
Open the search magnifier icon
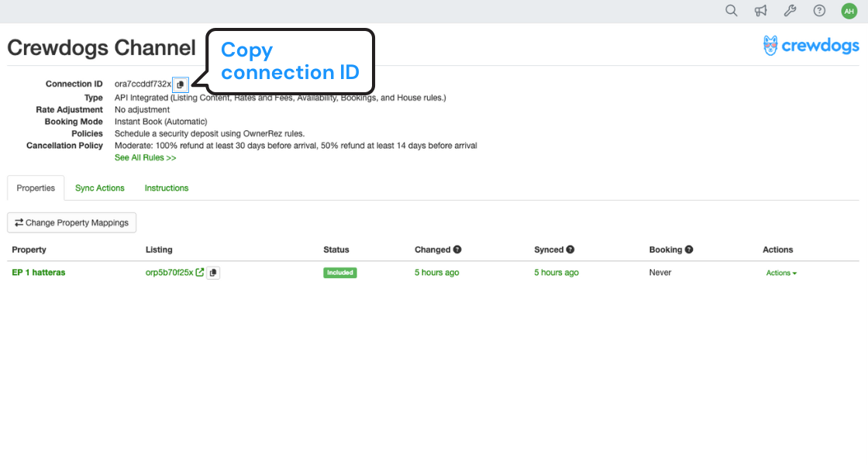732,11
